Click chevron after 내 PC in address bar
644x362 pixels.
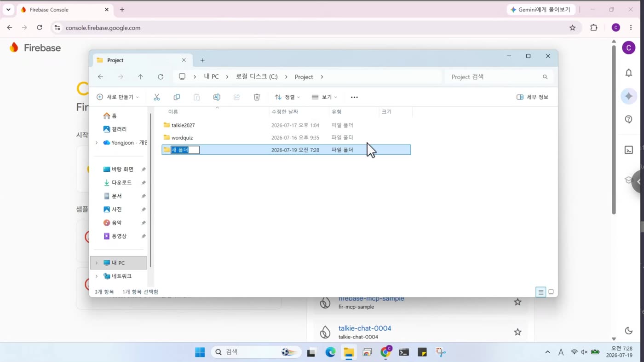tap(227, 77)
